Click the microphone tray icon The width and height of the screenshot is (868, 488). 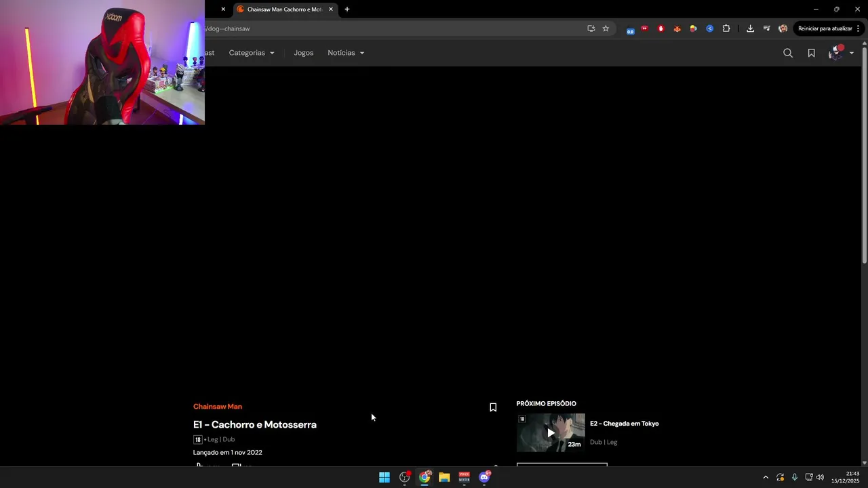click(794, 477)
